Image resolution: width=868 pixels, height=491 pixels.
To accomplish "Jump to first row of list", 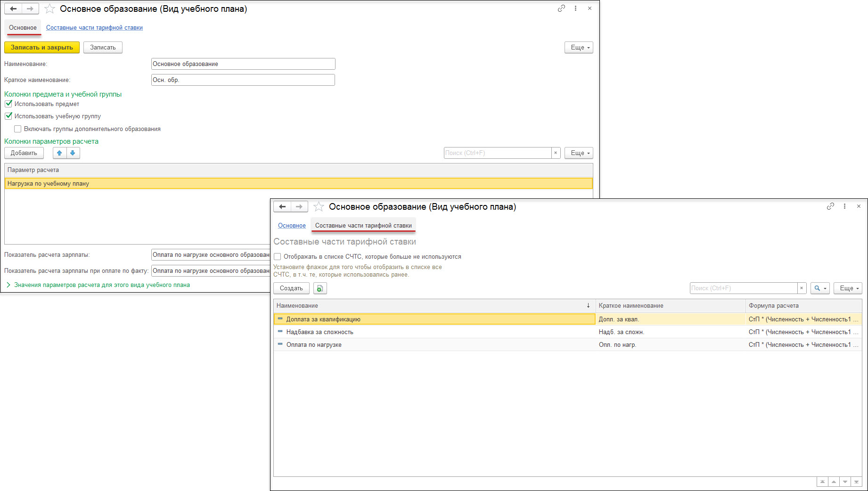I will click(822, 482).
